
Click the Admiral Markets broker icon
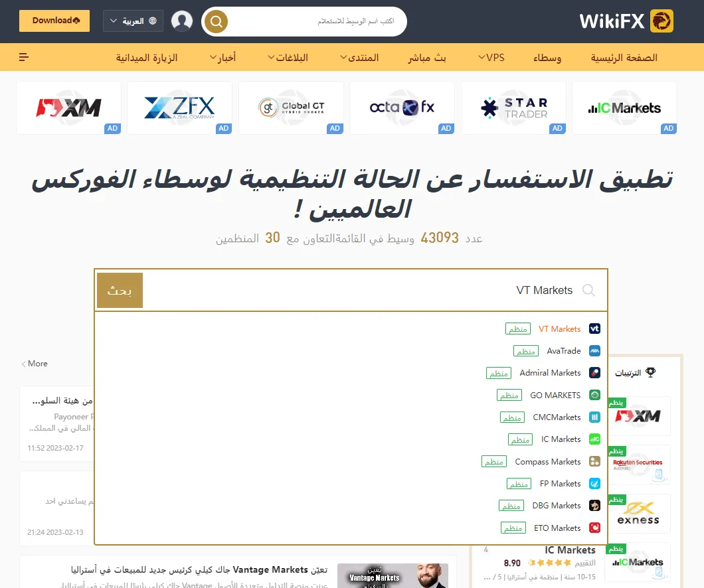(x=594, y=373)
